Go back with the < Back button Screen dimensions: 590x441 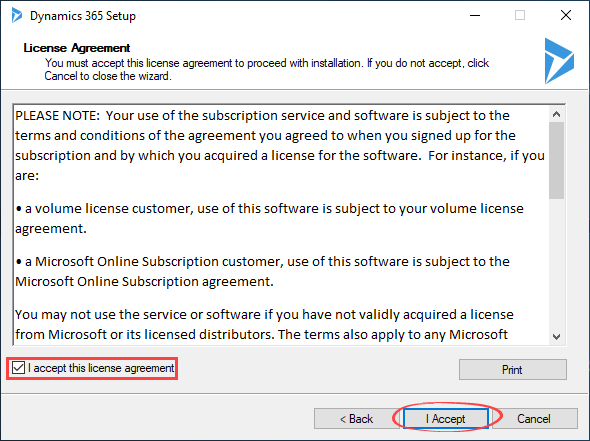tap(356, 418)
